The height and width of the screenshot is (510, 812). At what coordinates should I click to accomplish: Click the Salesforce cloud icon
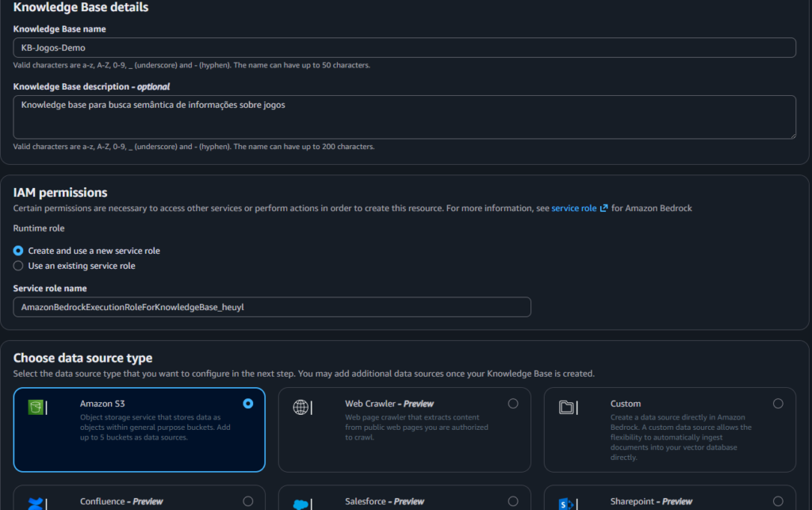pyautogui.click(x=301, y=504)
